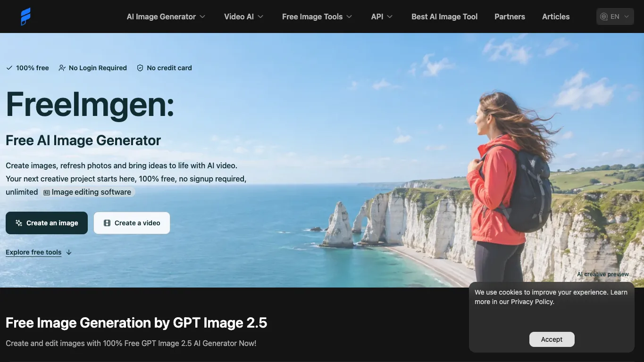Click the Create an image button

tap(47, 223)
